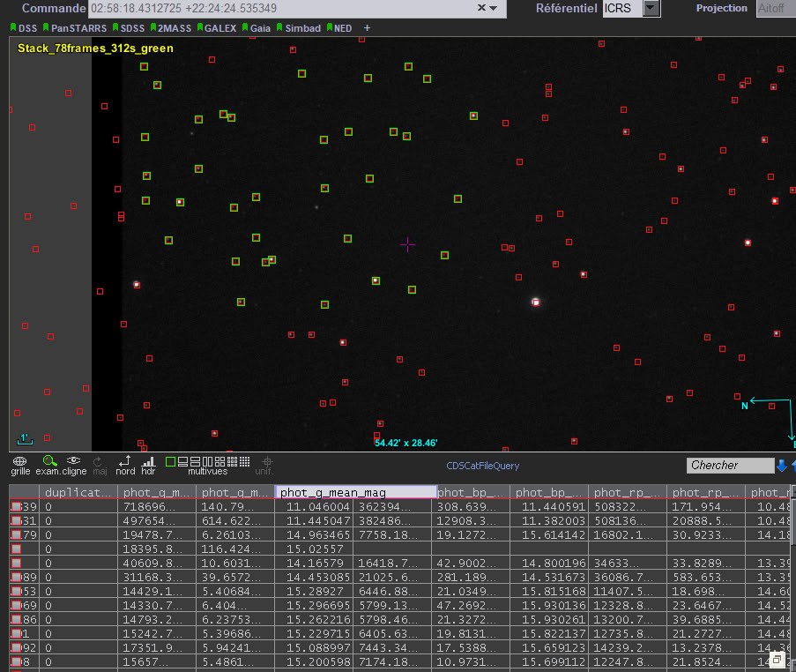Tick the marker box for row 79

click(16, 534)
